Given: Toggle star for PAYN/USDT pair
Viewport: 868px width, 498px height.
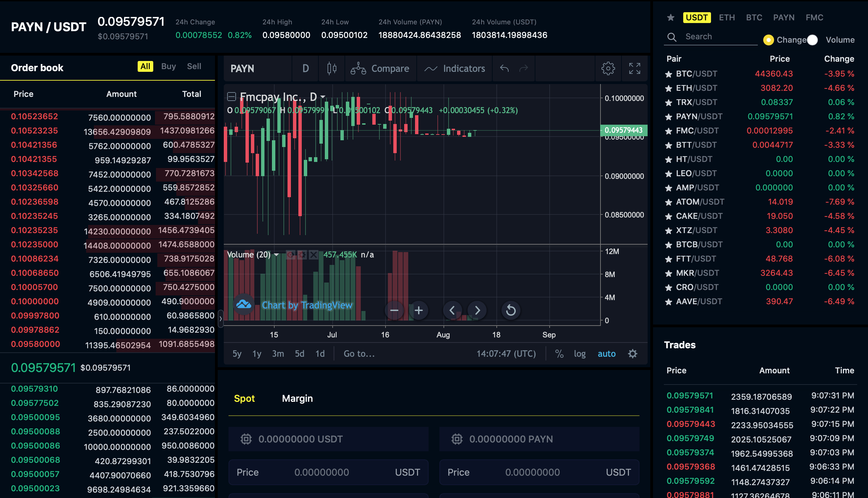Looking at the screenshot, I should [x=668, y=117].
